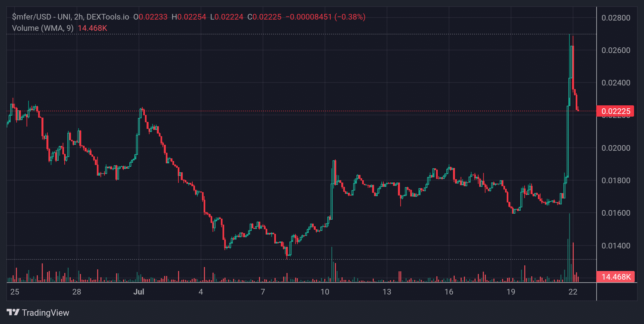
Task: Click the 0.02800 price axis label
Action: pos(616,18)
